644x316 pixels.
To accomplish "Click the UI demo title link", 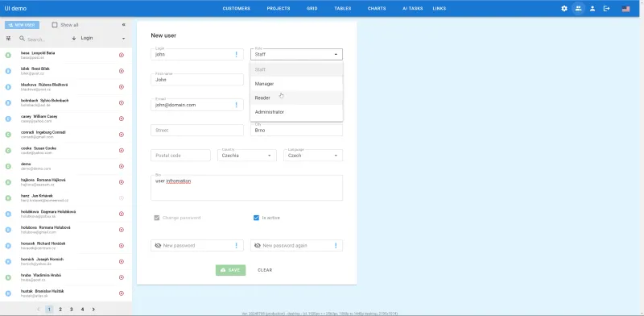I will (x=15, y=9).
